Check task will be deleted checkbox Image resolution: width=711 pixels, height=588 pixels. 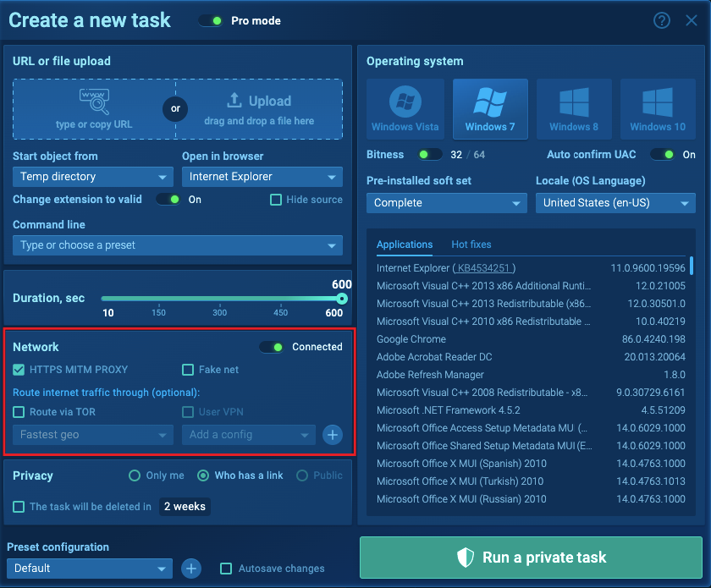click(19, 507)
